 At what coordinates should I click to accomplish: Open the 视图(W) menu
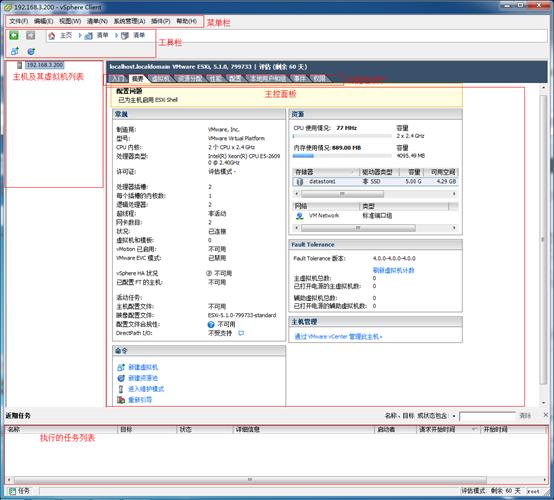[70, 21]
